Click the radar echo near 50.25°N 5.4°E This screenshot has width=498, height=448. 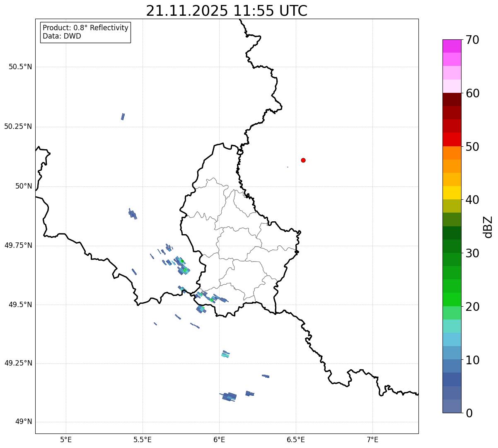[x=123, y=116]
